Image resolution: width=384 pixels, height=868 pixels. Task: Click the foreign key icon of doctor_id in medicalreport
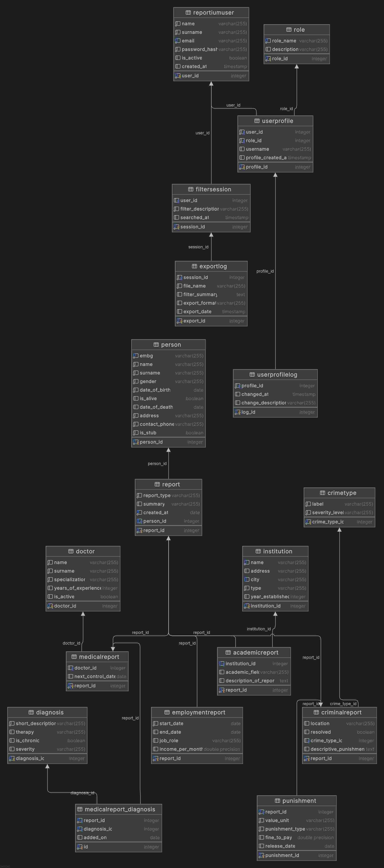coord(70,668)
